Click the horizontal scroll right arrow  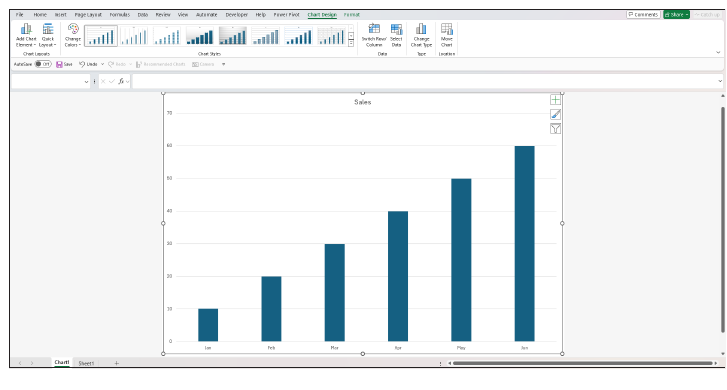point(716,363)
